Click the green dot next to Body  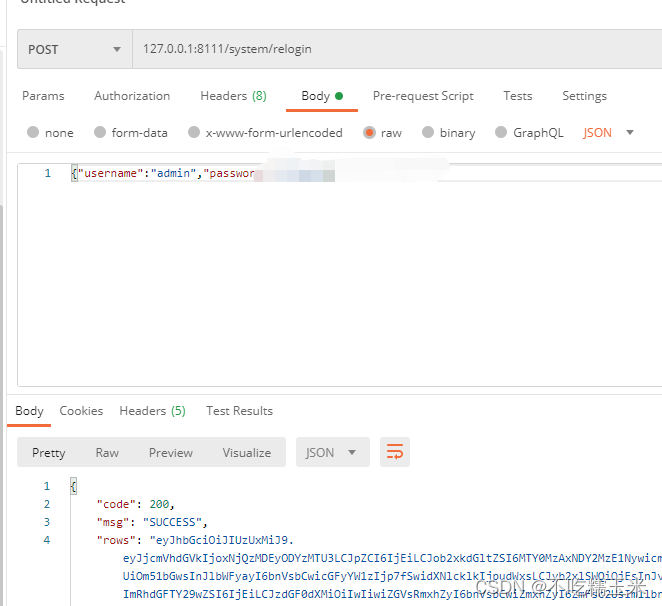coord(339,96)
